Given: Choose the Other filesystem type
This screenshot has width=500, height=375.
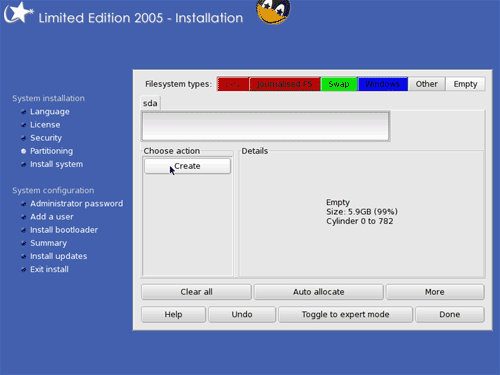Looking at the screenshot, I should [427, 84].
